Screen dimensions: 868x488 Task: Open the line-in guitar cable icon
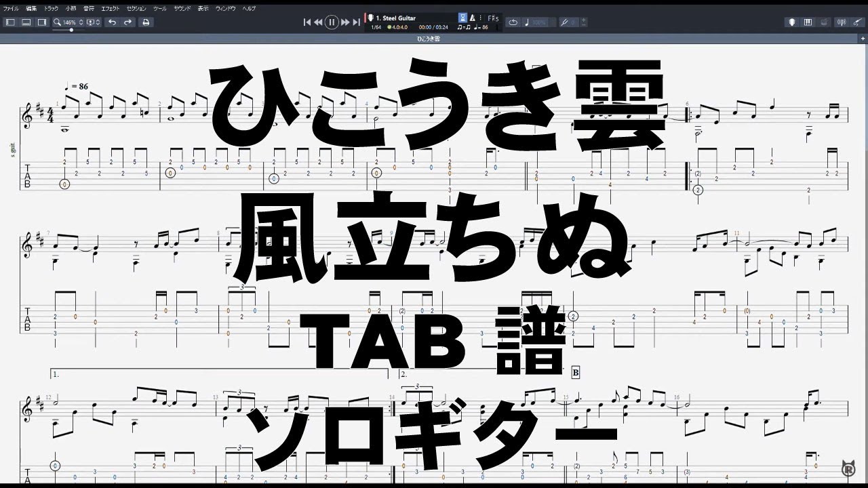(857, 22)
